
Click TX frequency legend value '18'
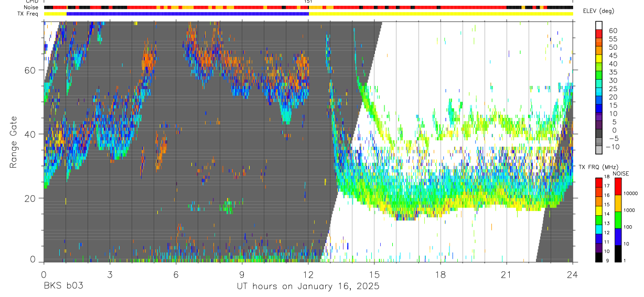(607, 177)
